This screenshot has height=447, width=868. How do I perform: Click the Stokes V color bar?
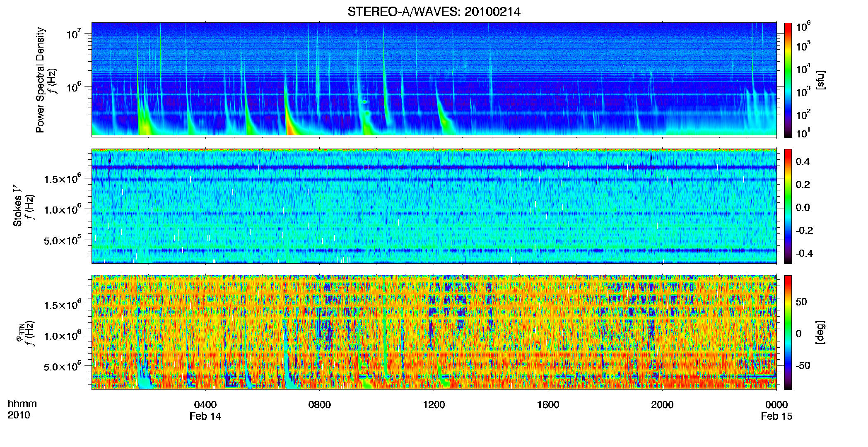click(788, 206)
